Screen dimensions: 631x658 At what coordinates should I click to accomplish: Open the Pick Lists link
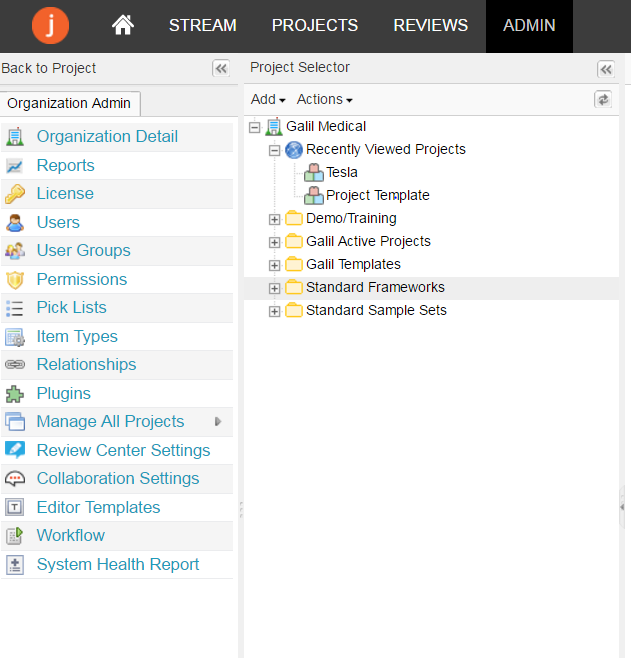(71, 308)
